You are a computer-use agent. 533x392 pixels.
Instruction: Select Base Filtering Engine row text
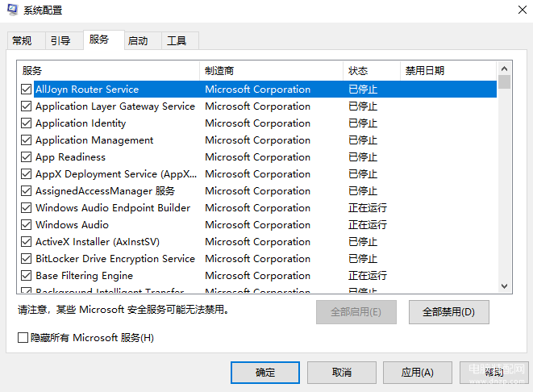(85, 275)
